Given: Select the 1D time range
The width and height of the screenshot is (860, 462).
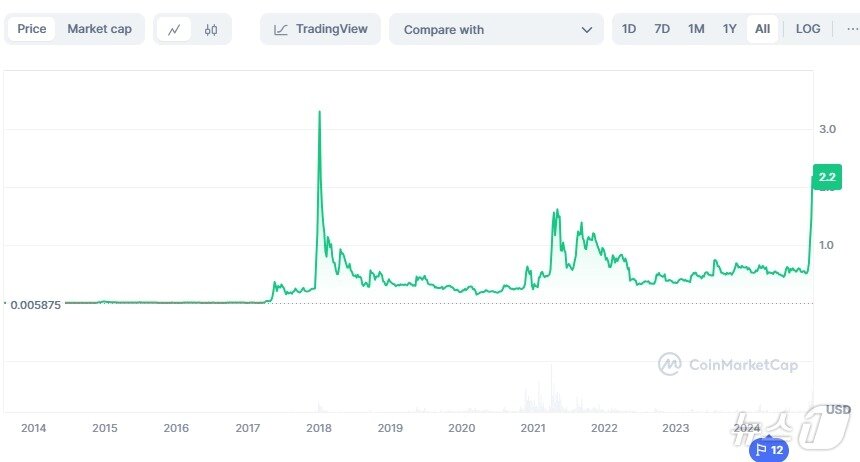Looking at the screenshot, I should point(629,29).
